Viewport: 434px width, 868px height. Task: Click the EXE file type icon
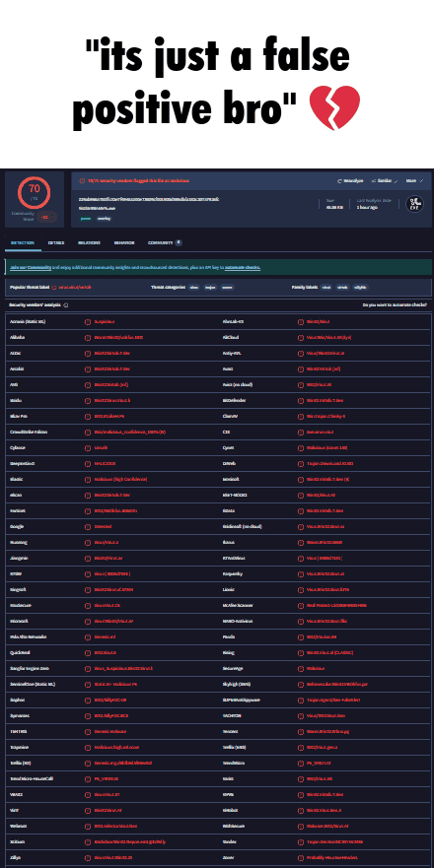click(414, 204)
